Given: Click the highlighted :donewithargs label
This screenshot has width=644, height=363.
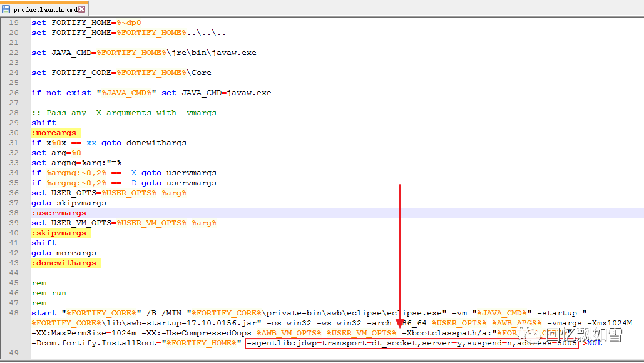Looking at the screenshot, I should click(x=64, y=263).
